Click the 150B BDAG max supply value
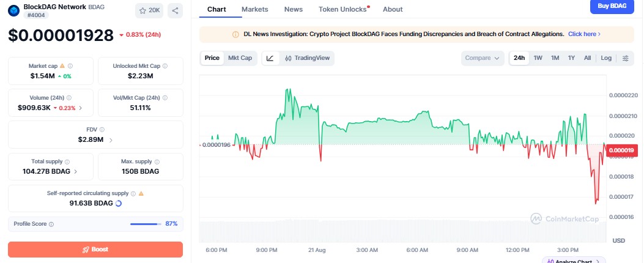The image size is (644, 263). point(141,171)
